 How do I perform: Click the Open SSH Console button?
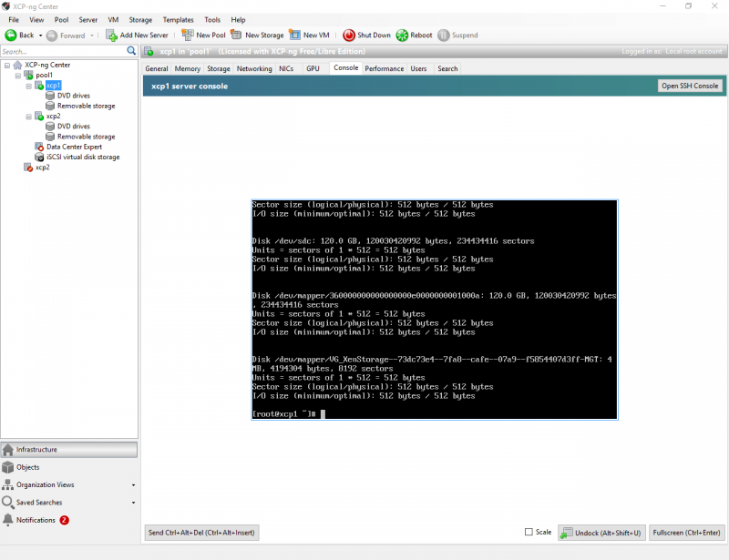click(x=690, y=86)
